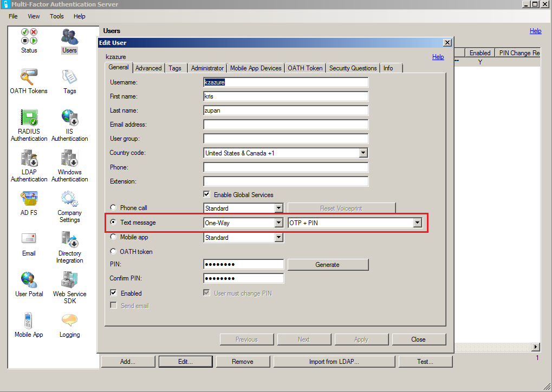Click the Extension input field
552x392 pixels.
pyautogui.click(x=286, y=181)
